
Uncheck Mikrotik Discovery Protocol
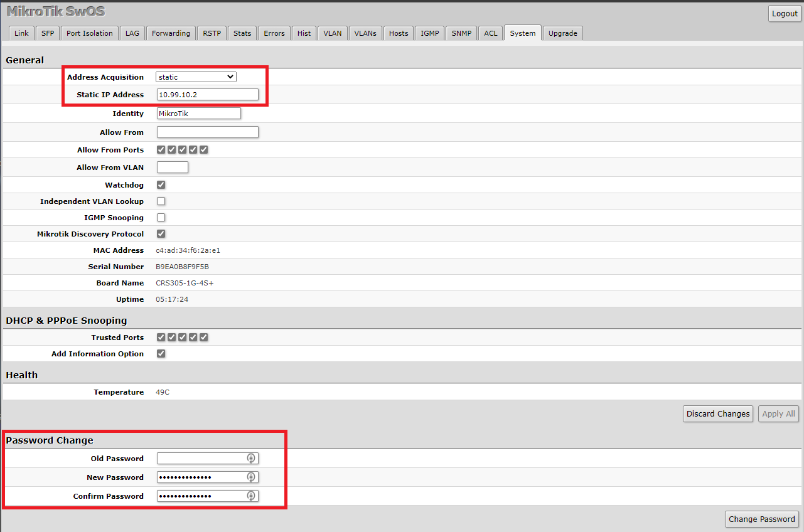(x=161, y=234)
